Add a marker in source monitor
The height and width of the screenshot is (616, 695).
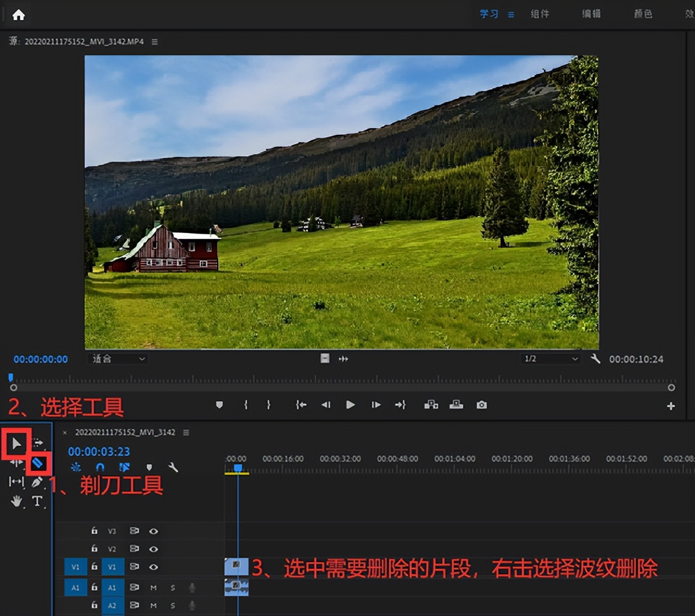point(219,405)
